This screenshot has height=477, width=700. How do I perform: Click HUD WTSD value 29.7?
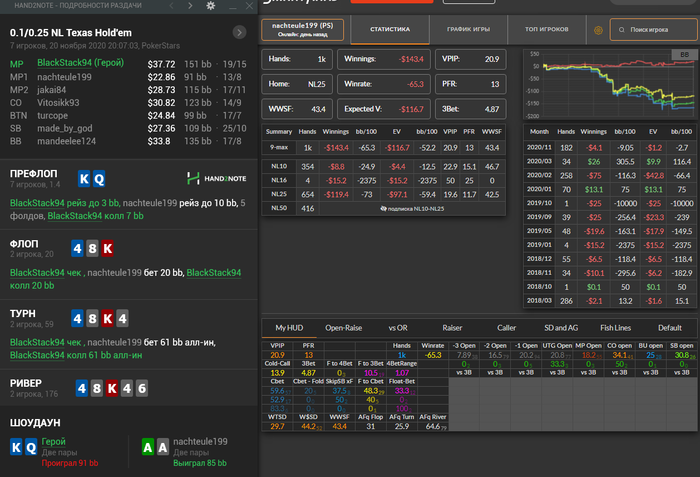(x=277, y=427)
